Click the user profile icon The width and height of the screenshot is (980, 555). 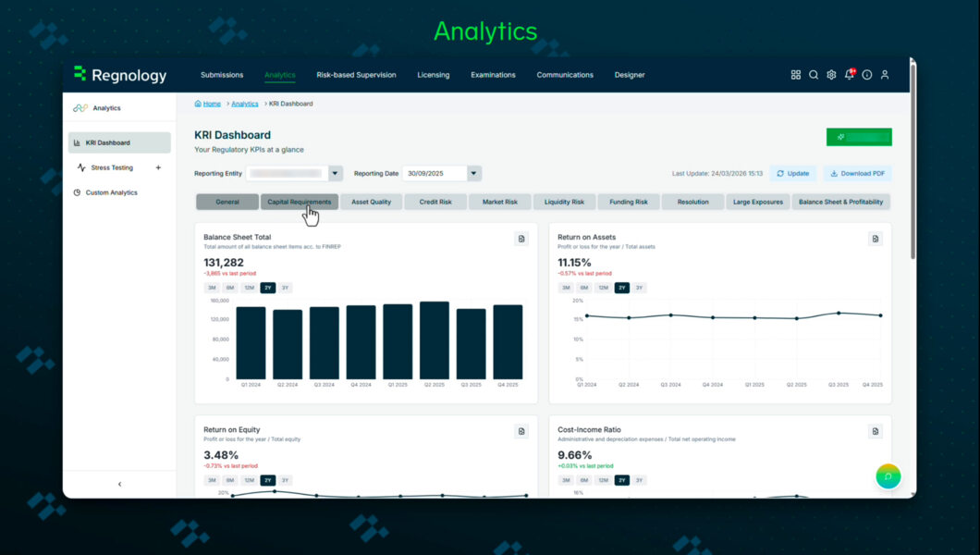(885, 75)
